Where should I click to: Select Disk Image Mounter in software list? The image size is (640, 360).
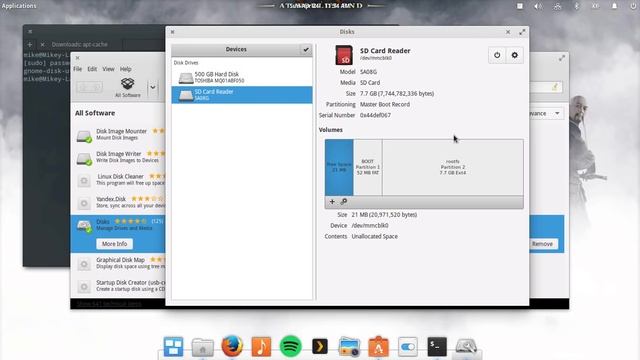(118, 135)
